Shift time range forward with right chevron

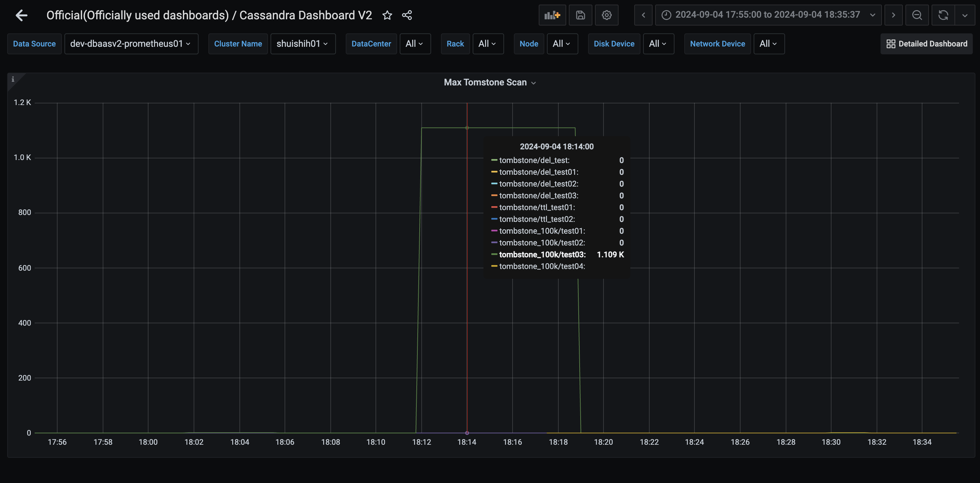click(x=893, y=15)
